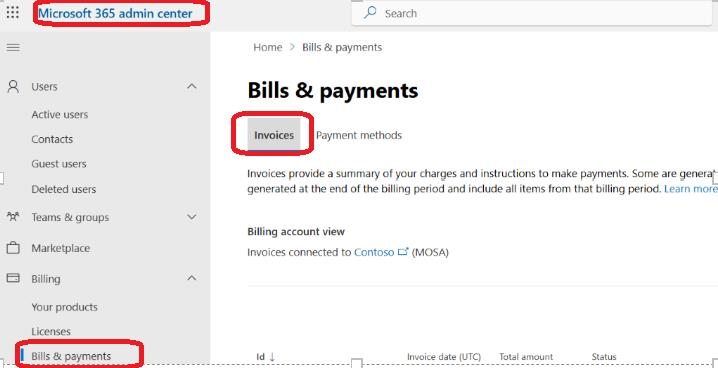Click the Teams & groups icon
The image size is (718, 368).
coord(13,216)
